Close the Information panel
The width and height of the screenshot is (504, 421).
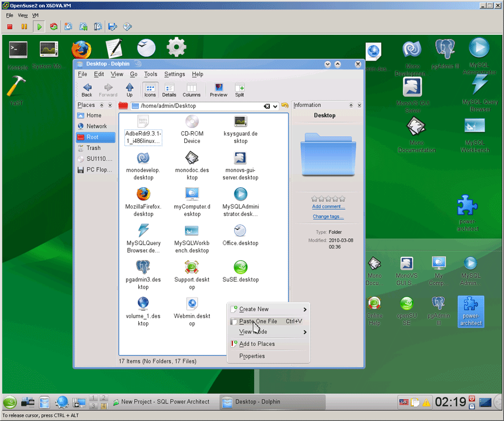coord(360,105)
